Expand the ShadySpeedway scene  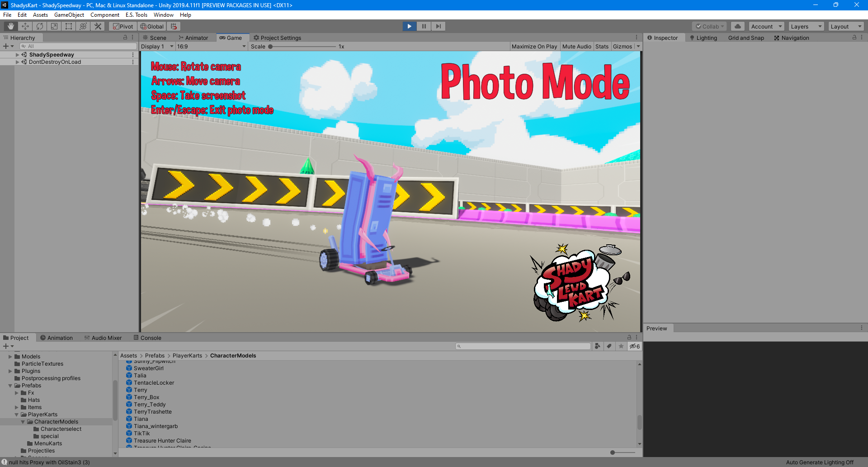point(18,55)
